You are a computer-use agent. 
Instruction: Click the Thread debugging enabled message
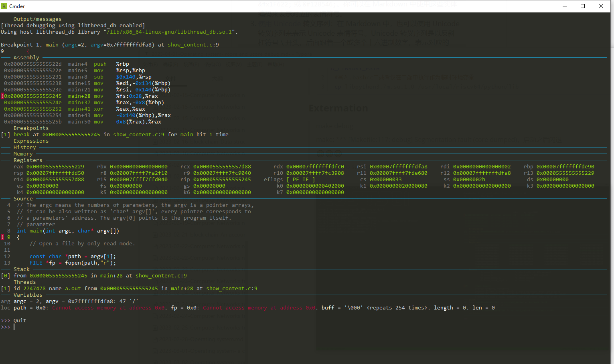click(x=73, y=26)
